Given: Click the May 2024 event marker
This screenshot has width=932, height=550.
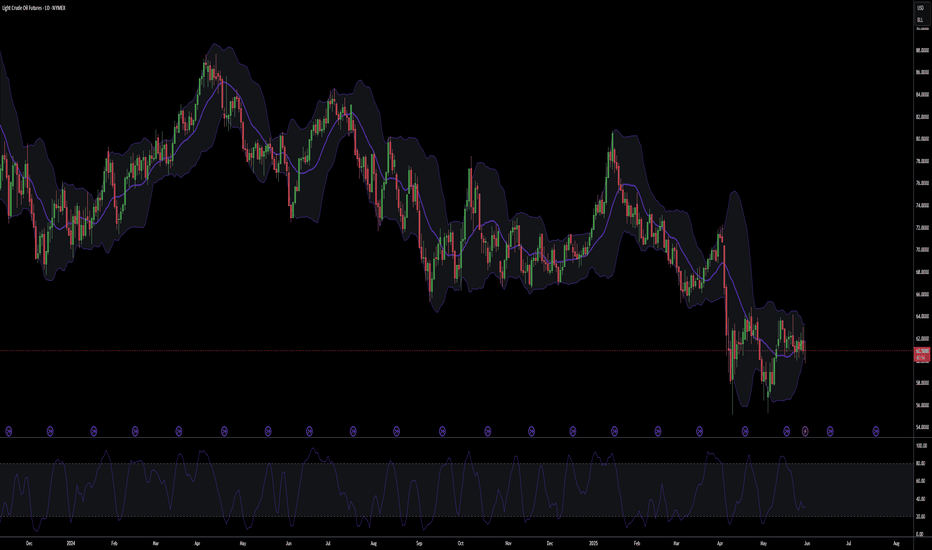Looking at the screenshot, I should (268, 431).
